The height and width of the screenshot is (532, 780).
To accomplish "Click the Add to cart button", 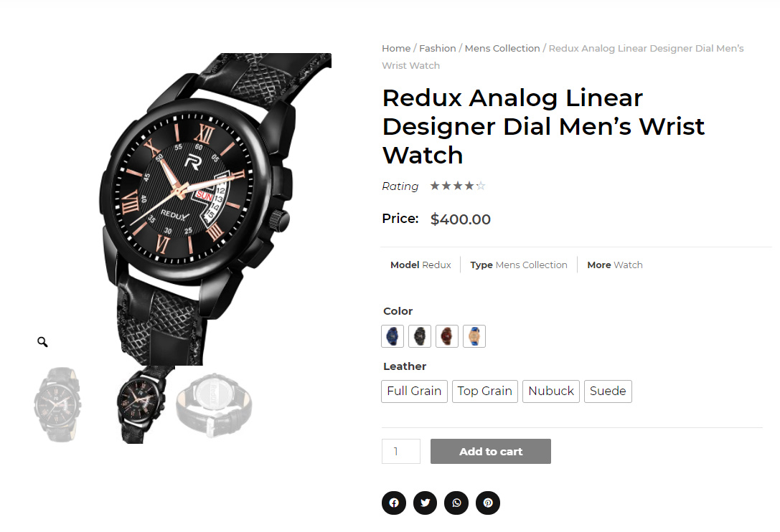I will 491,452.
